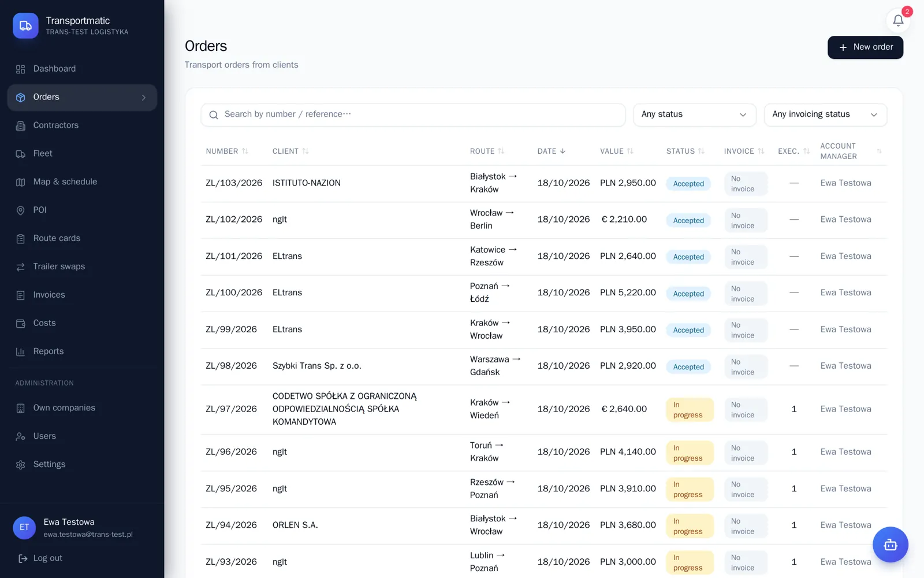This screenshot has height=578, width=924.
Task: Select Fleet in the sidebar
Action: (x=82, y=154)
